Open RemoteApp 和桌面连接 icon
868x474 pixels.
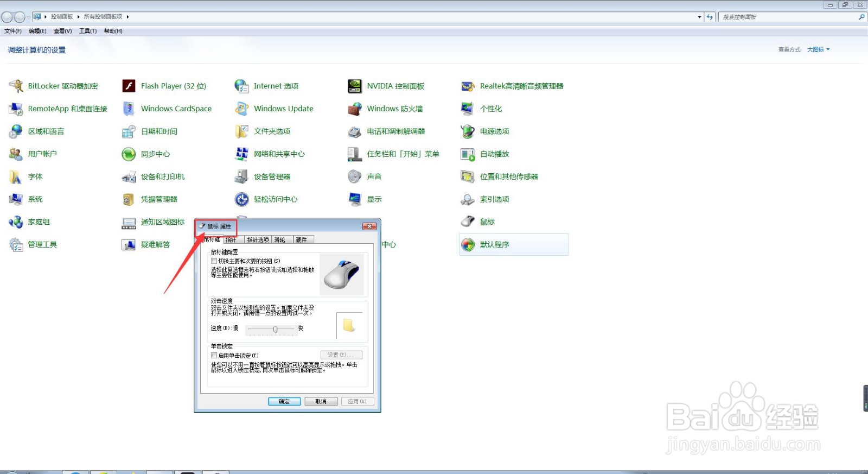[x=16, y=109]
